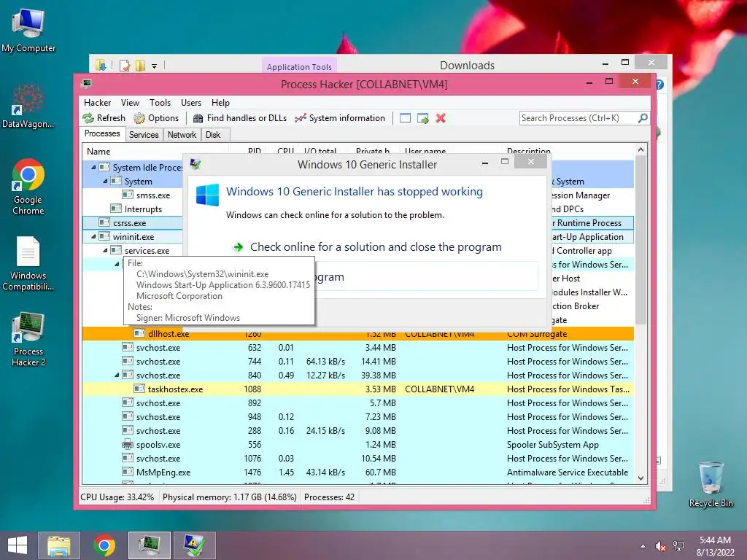Click the red X terminate-window toolbar icon

[441, 118]
